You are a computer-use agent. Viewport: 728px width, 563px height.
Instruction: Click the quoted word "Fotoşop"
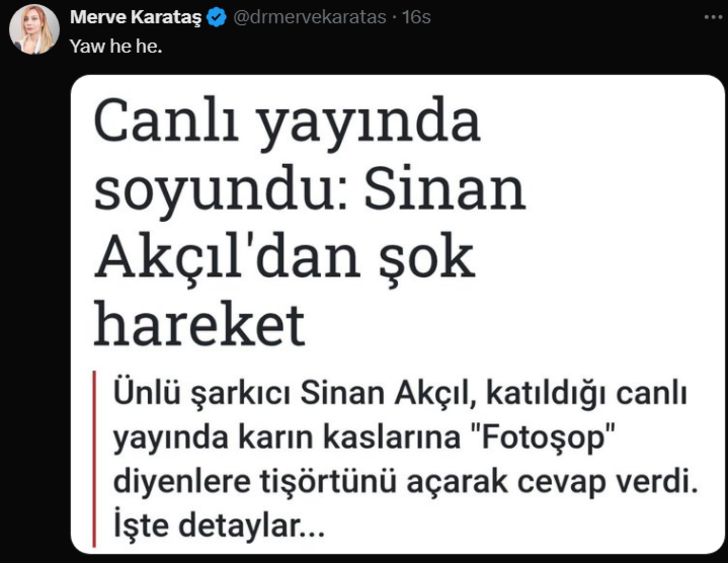click(x=544, y=437)
